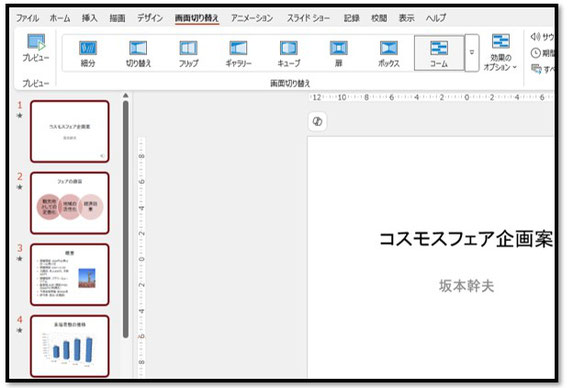
Task: Open the スライド ショー tab
Action: tap(308, 18)
